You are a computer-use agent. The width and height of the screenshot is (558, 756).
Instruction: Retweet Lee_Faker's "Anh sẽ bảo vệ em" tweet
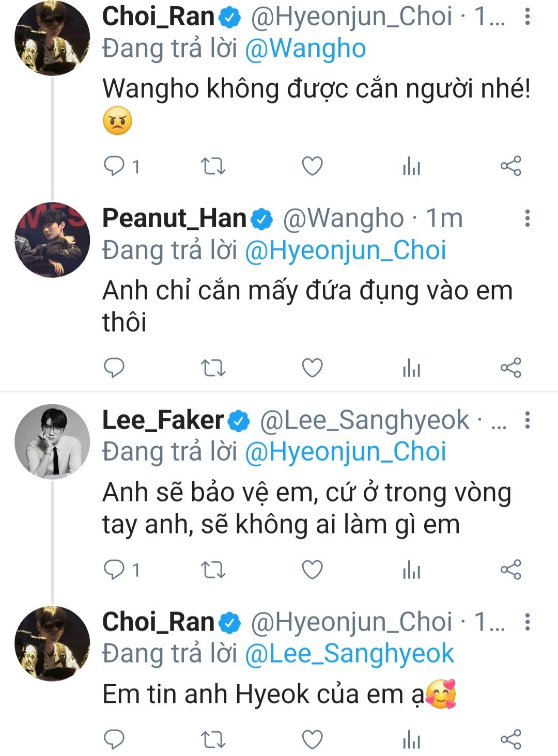[213, 570]
